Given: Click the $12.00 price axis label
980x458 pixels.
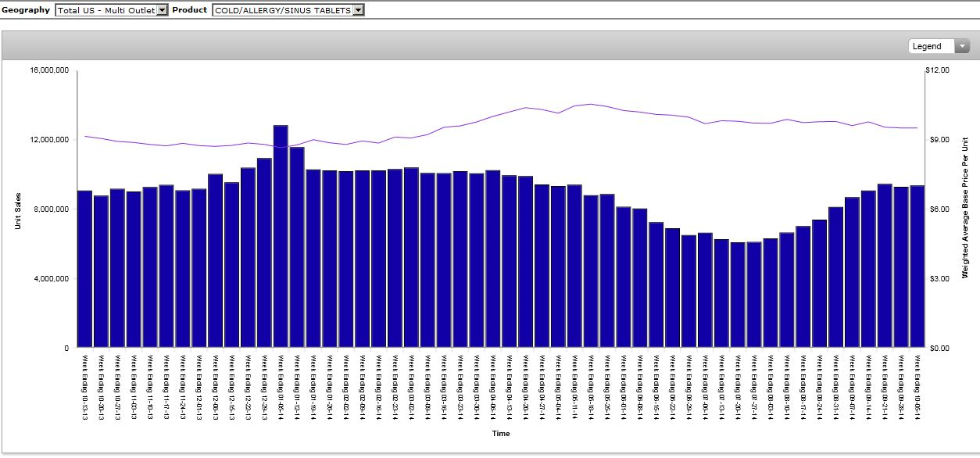Looking at the screenshot, I should click(936, 70).
